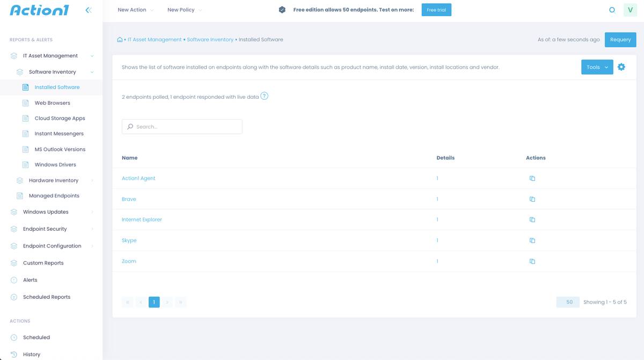Click previous page arrow
Viewport: 644px width, 360px height.
141,302
